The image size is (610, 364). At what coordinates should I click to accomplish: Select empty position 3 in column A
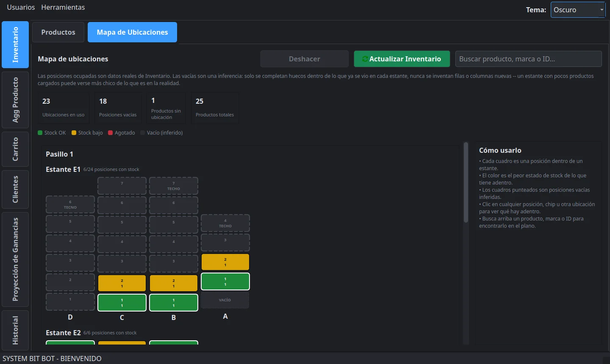click(225, 243)
